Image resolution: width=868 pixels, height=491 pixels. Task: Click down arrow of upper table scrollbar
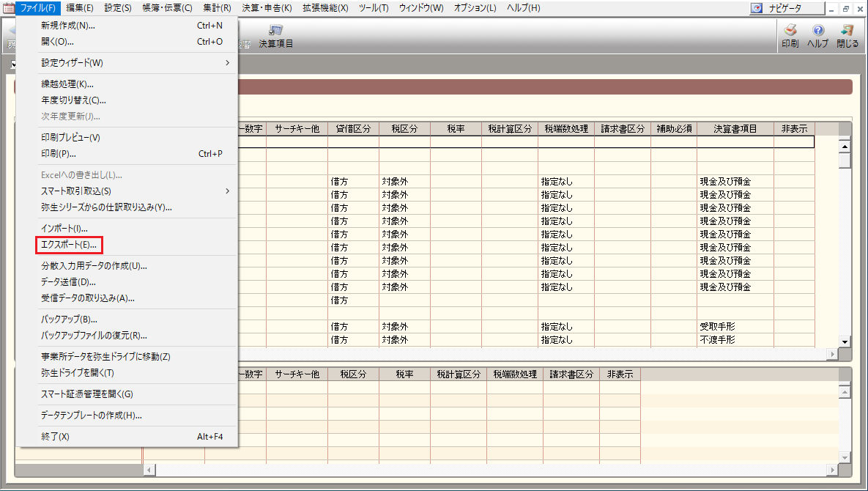point(845,342)
